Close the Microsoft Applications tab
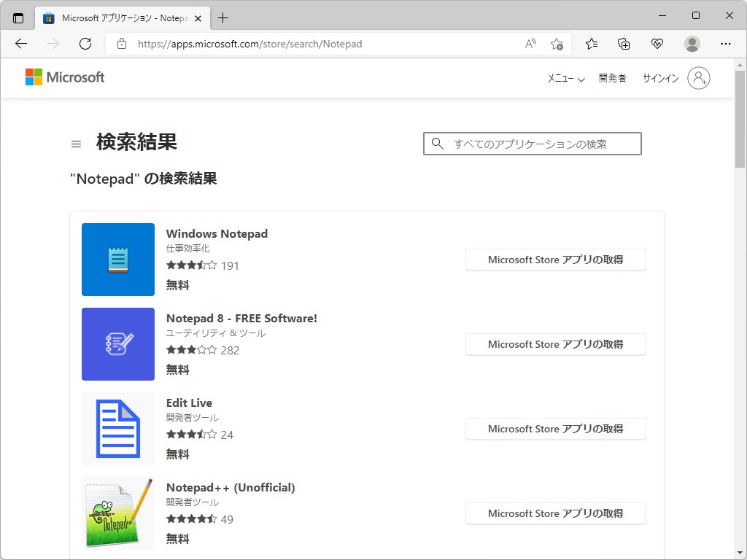The height and width of the screenshot is (560, 747). point(198,18)
